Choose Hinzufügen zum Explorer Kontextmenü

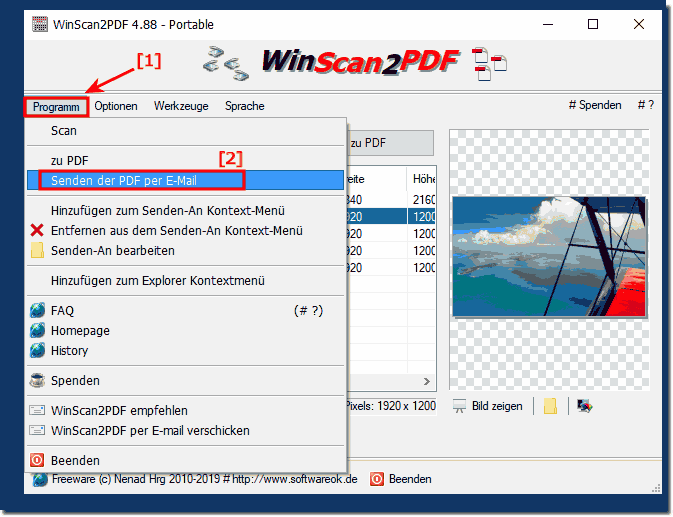(x=185, y=281)
